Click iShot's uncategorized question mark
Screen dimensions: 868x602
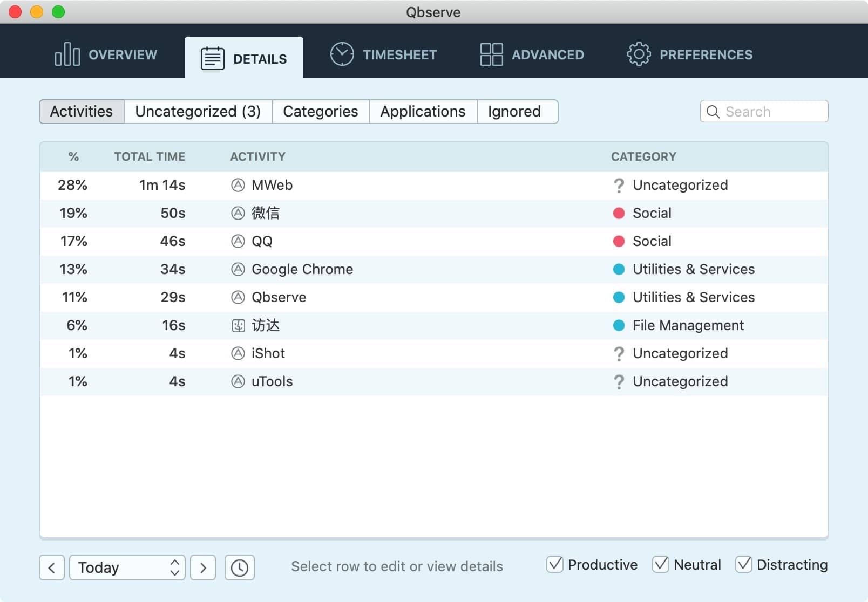(619, 354)
